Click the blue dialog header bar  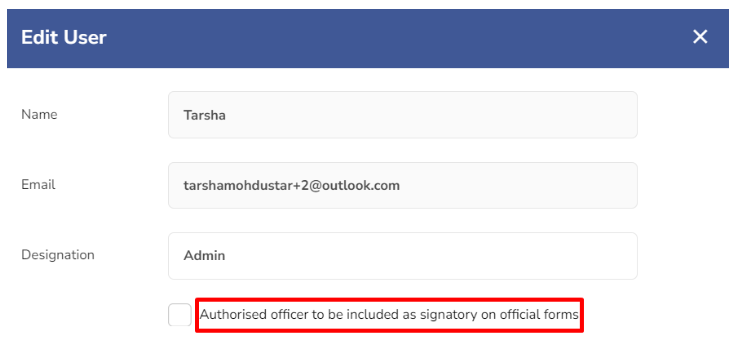pyautogui.click(x=368, y=38)
